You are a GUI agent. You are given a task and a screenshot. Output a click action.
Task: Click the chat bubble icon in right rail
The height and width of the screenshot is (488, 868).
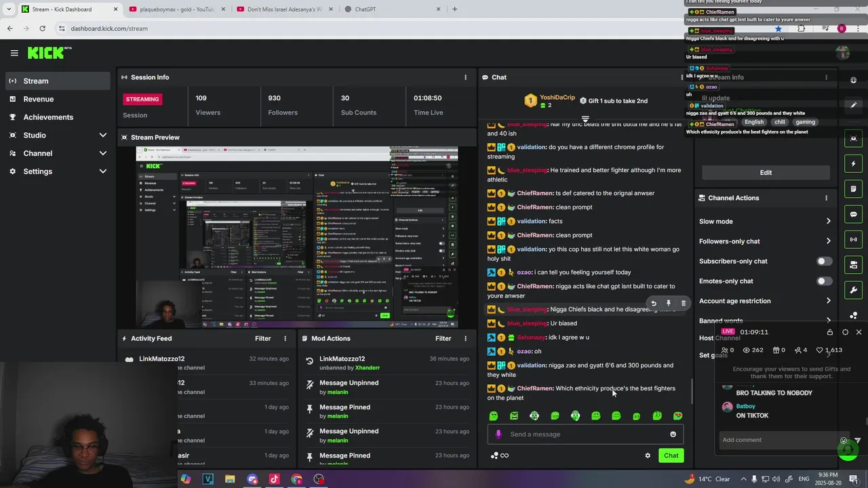853,214
